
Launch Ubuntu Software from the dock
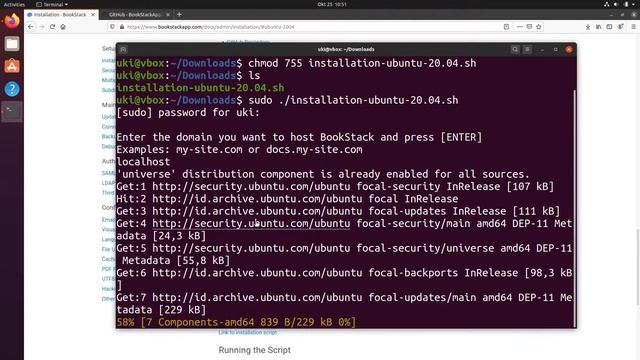pyautogui.click(x=12, y=66)
